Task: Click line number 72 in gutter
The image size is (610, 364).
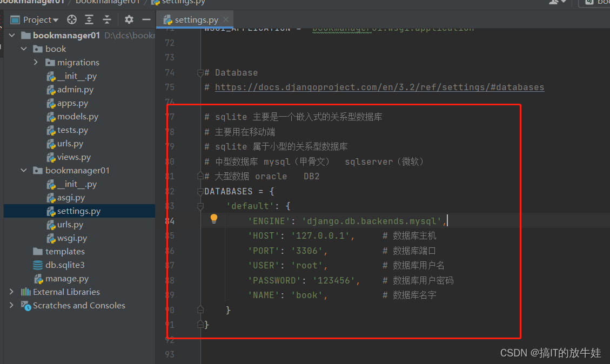Action: click(170, 43)
